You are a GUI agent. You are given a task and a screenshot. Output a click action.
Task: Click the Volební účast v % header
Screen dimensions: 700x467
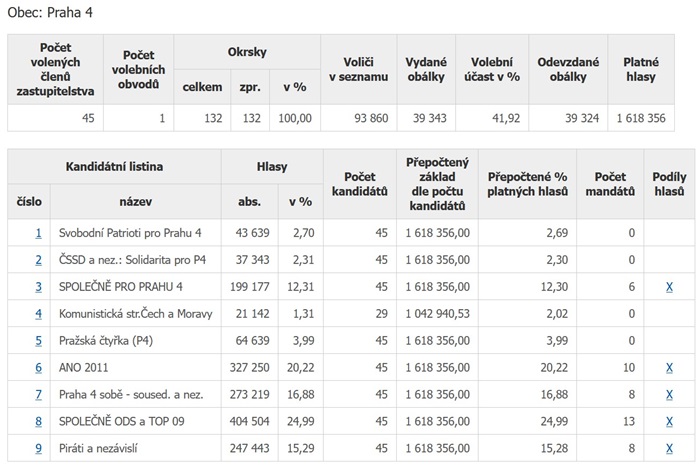(492, 69)
